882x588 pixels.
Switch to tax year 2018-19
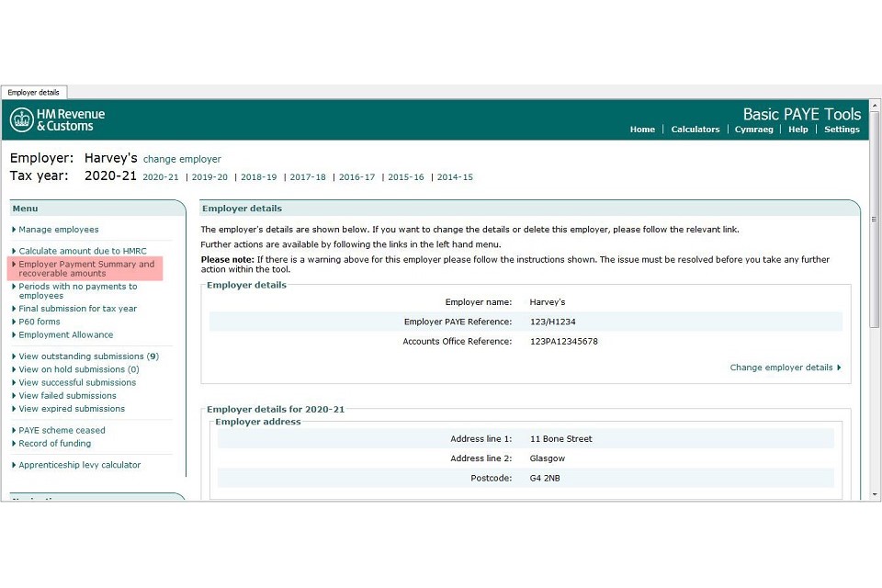[x=258, y=177]
